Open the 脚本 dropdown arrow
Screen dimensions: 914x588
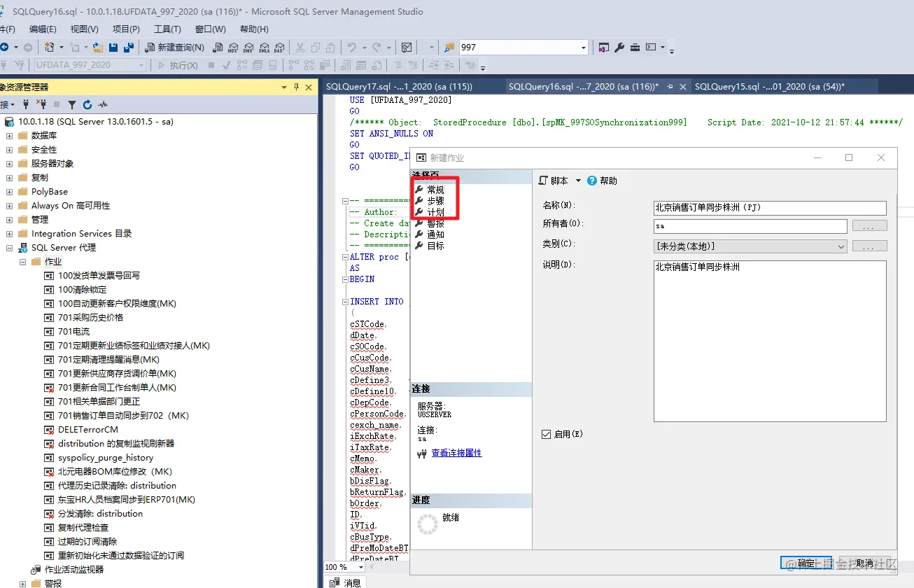pos(578,181)
